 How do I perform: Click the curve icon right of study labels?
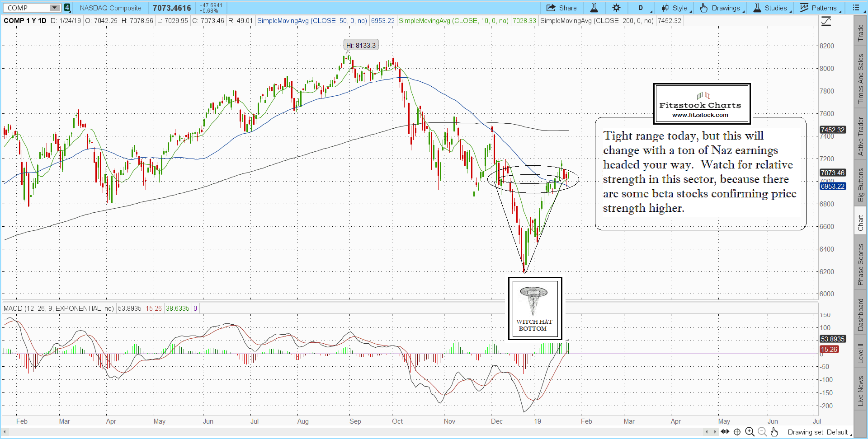(826, 21)
